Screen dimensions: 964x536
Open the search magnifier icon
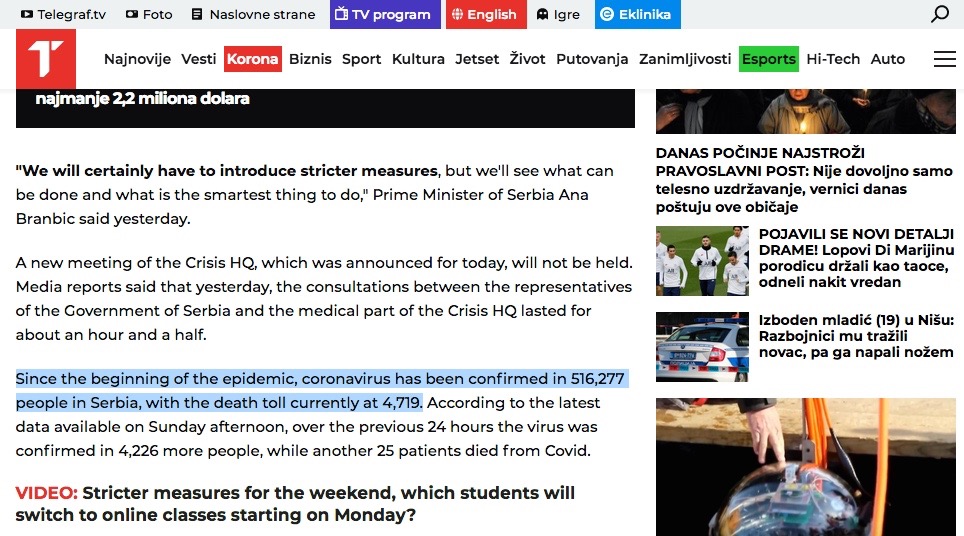[939, 14]
